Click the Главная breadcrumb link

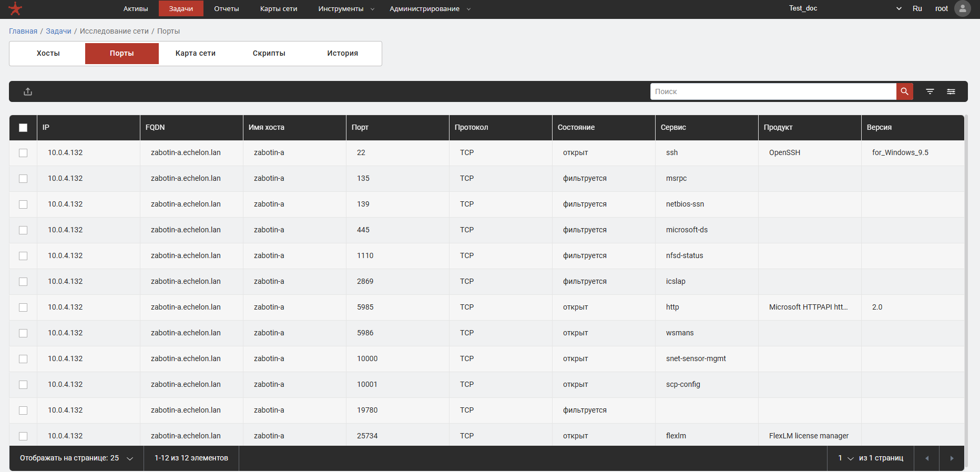[x=23, y=31]
